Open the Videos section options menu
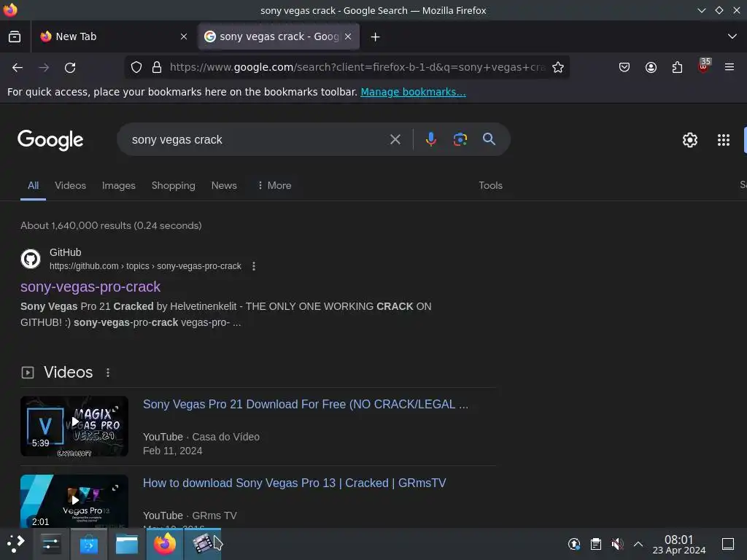The width and height of the screenshot is (747, 560). tap(108, 373)
